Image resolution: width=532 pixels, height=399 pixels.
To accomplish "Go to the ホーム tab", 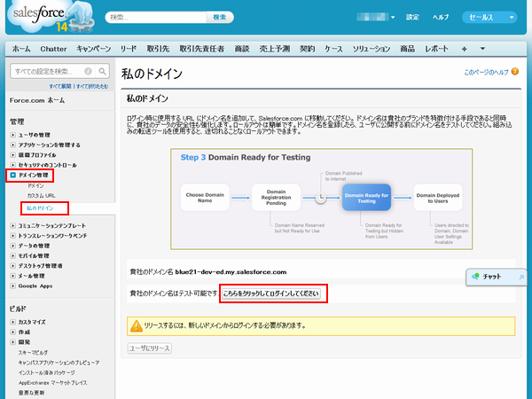I will coord(21,49).
